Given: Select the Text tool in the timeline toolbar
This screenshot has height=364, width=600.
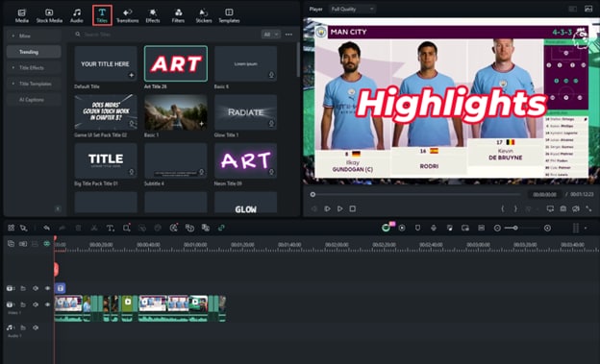Looking at the screenshot, I should [x=110, y=228].
